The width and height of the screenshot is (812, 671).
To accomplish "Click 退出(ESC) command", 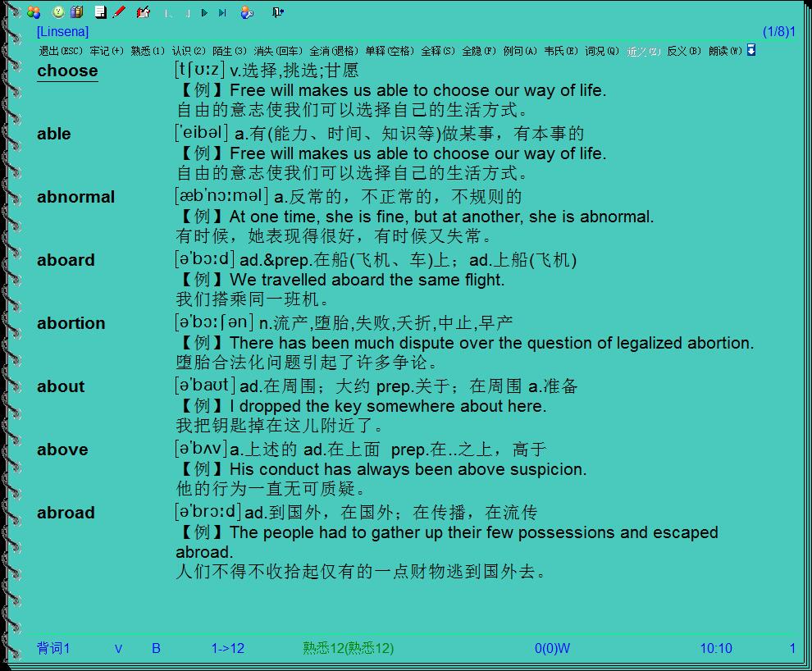I will 61,51.
